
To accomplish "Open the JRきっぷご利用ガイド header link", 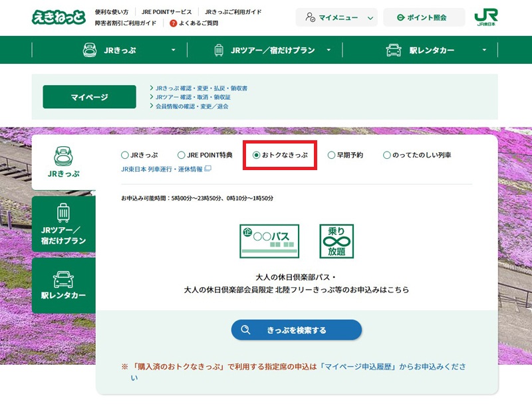I will 233,12.
